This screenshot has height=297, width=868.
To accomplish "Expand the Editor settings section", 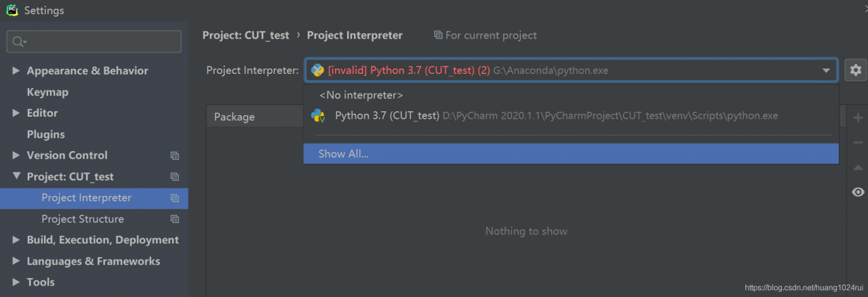I will 16,113.
